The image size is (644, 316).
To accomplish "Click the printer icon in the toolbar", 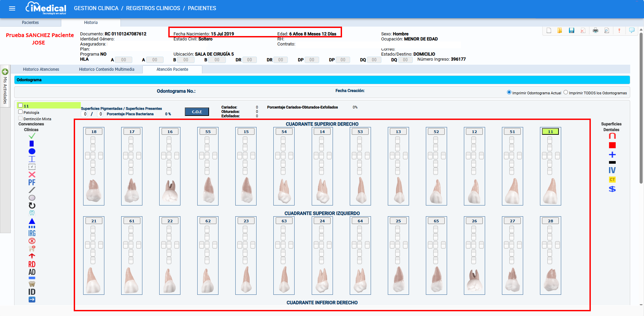I will click(x=595, y=31).
